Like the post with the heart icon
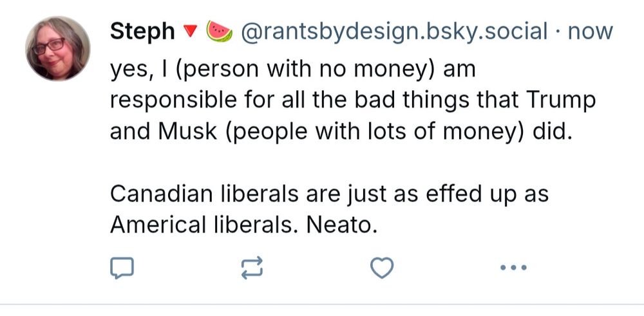The width and height of the screenshot is (644, 316). click(383, 268)
